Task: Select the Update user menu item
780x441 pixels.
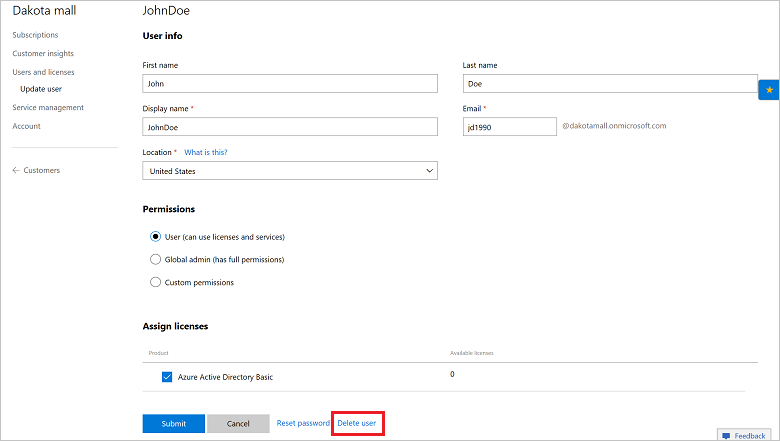Action: click(41, 89)
